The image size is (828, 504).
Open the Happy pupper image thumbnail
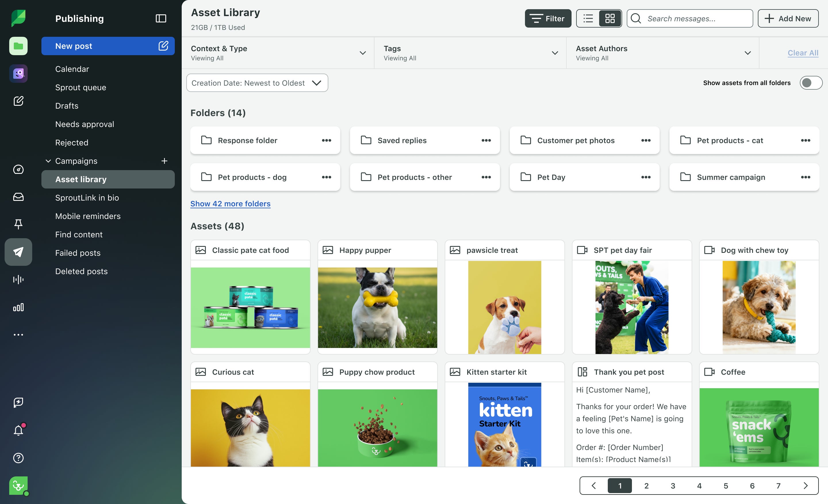tap(377, 307)
